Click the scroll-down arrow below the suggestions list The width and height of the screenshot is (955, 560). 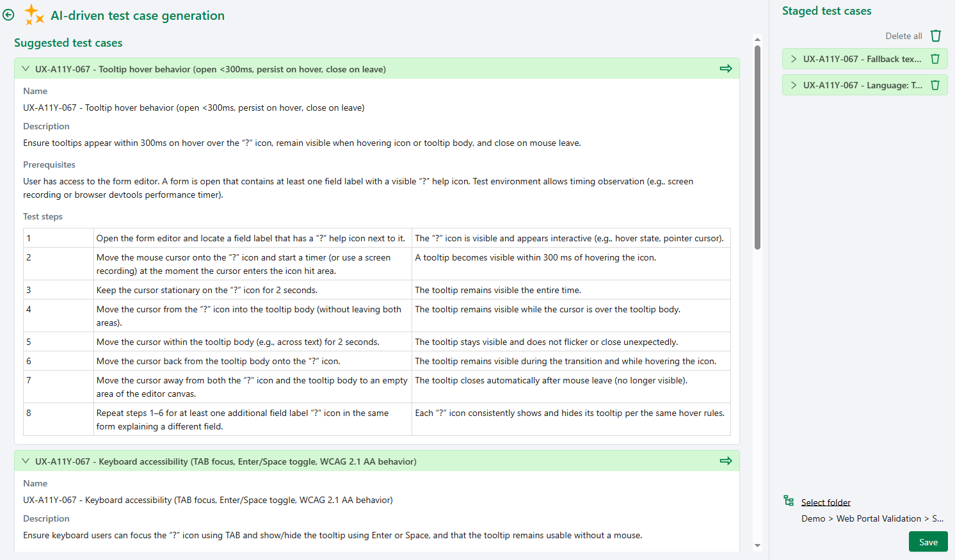pos(757,545)
